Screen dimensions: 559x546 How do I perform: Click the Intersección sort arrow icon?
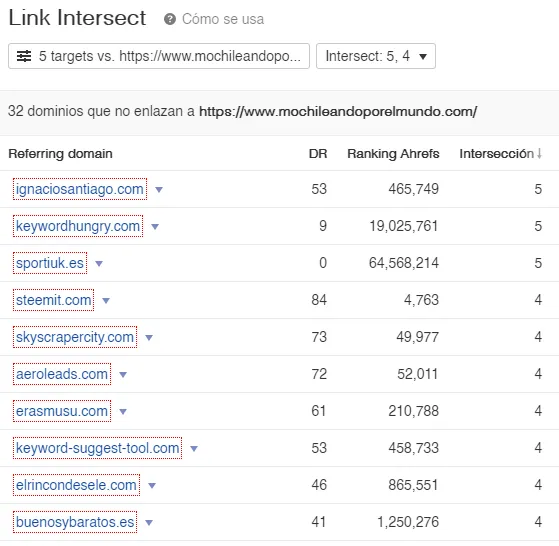tap(539, 154)
